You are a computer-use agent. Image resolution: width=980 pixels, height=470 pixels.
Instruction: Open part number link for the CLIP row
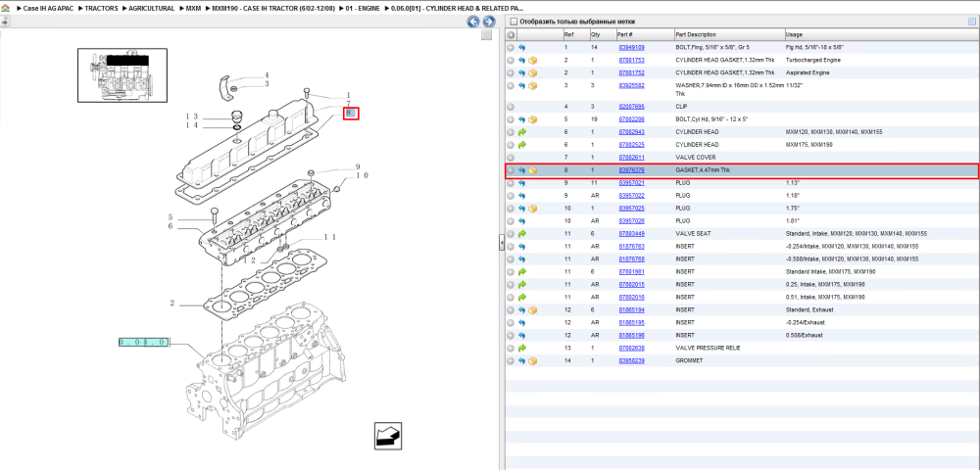[x=631, y=107]
